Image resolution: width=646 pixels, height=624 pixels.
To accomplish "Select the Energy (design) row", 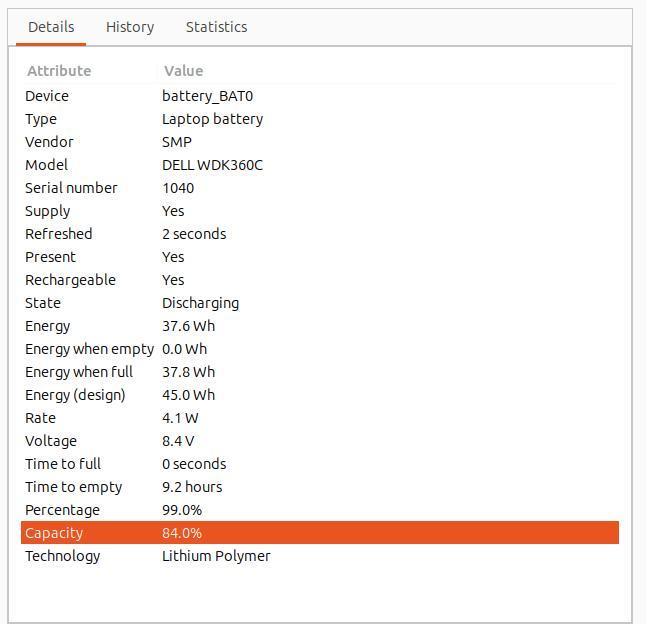I will tap(320, 395).
